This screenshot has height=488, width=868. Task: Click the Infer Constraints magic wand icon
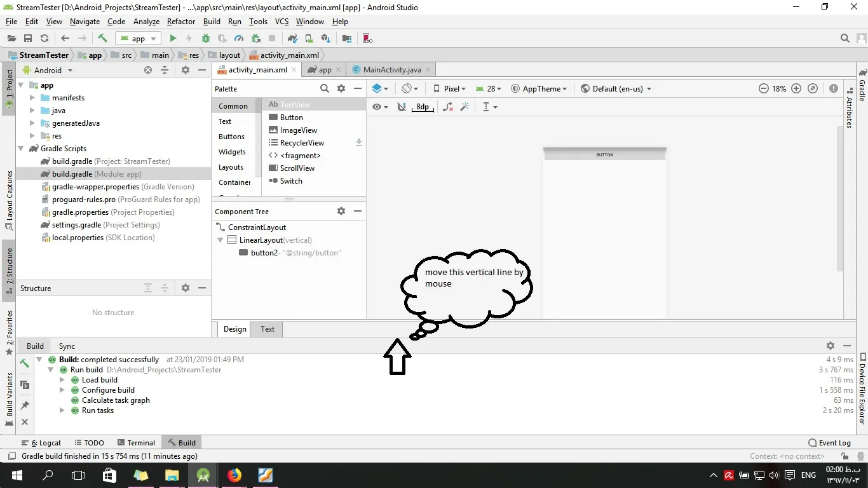pos(465,107)
